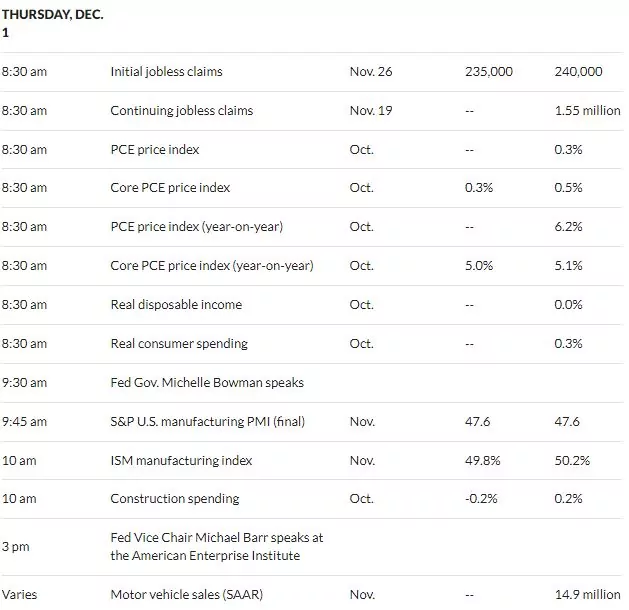Click the PCE price index (year-on-year) text
Screen dimensions: 629x610
(x=197, y=227)
